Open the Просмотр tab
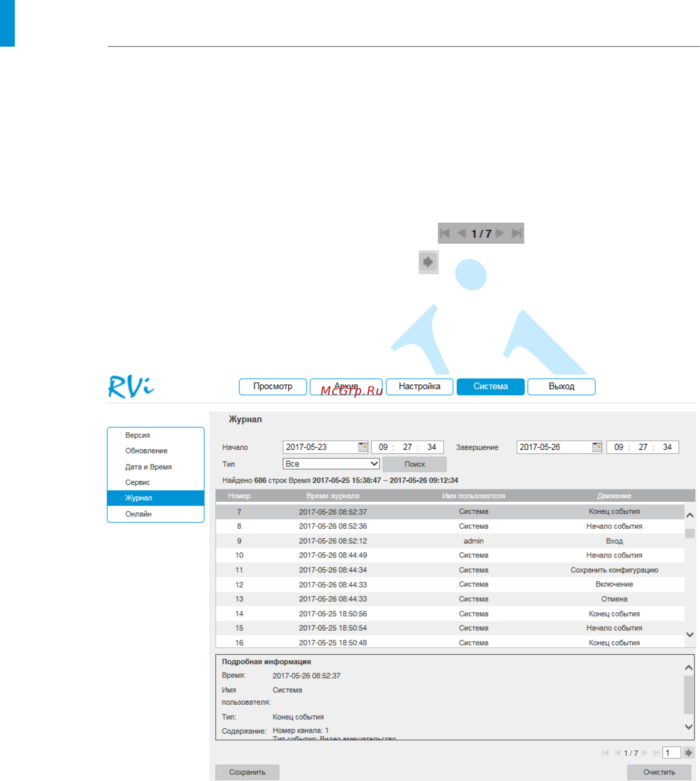700x781 pixels. (x=273, y=386)
